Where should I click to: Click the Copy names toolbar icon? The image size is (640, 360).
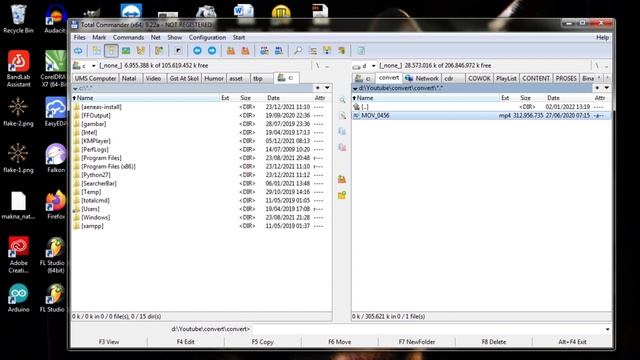342,51
